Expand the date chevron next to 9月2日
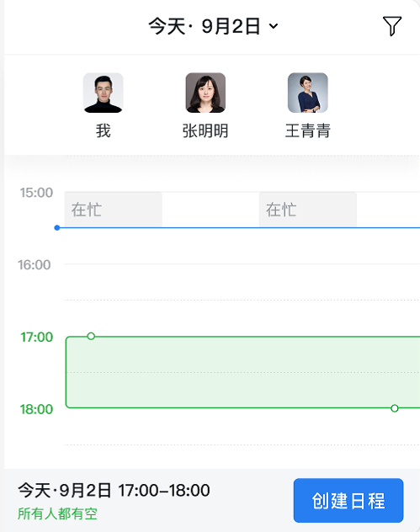Image resolution: width=420 pixels, height=532 pixels. (x=274, y=26)
